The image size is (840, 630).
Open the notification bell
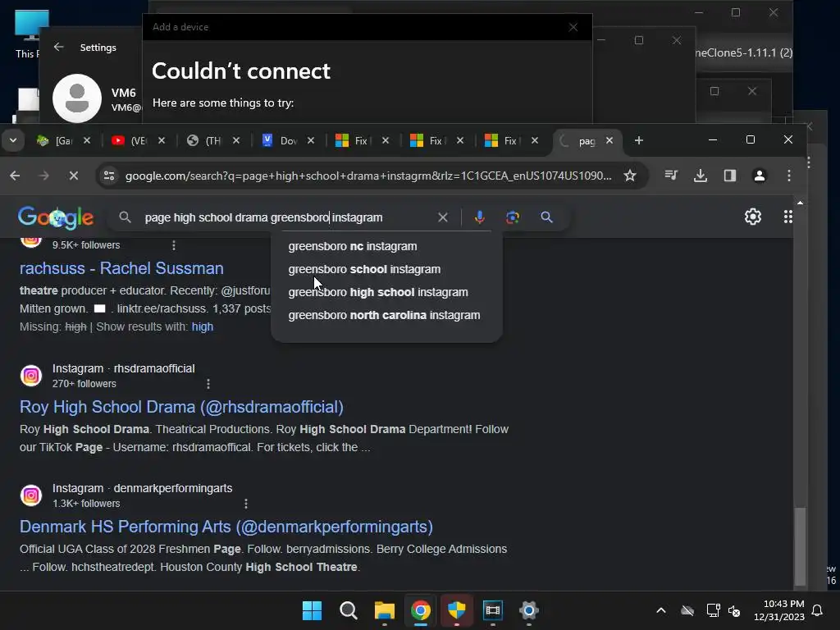[x=818, y=610]
